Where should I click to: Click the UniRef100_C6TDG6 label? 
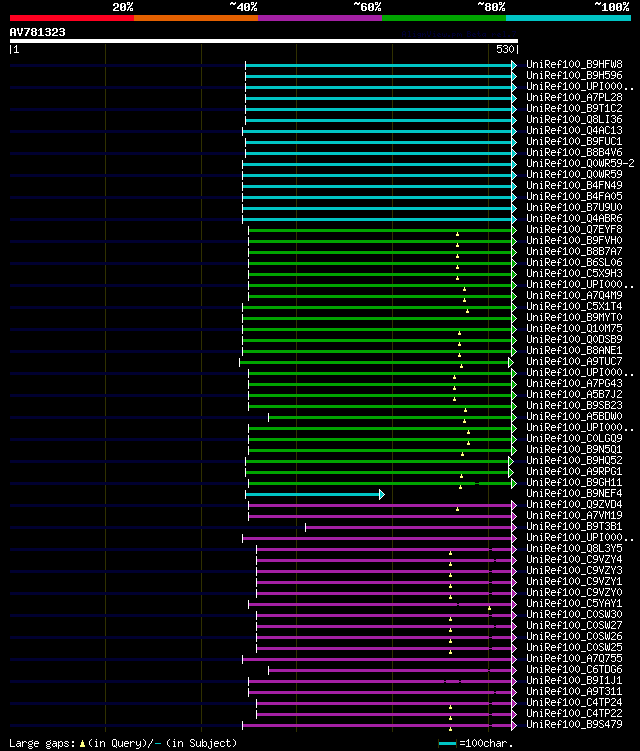574,670
